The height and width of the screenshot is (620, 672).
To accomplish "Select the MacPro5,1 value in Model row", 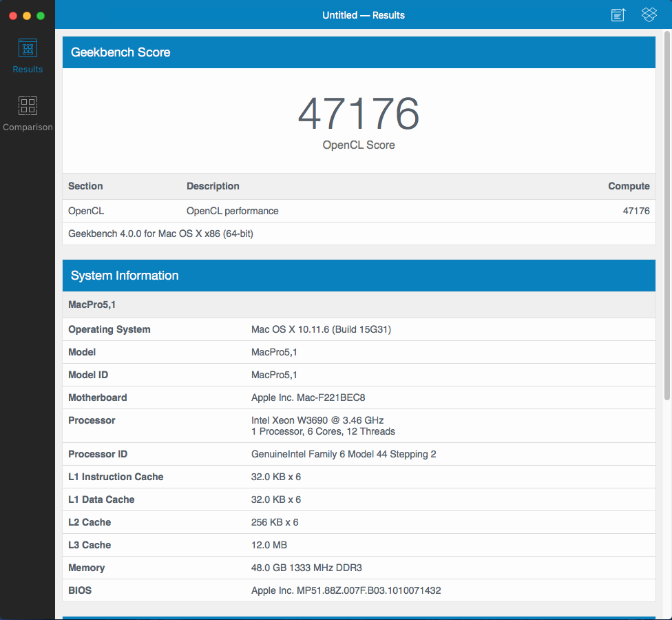I will tap(274, 352).
